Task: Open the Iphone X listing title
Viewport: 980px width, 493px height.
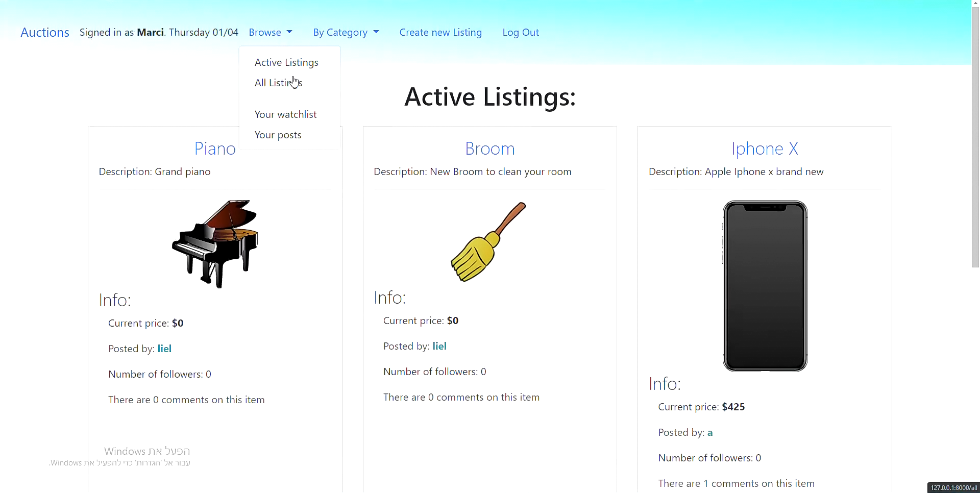Action: coord(764,149)
